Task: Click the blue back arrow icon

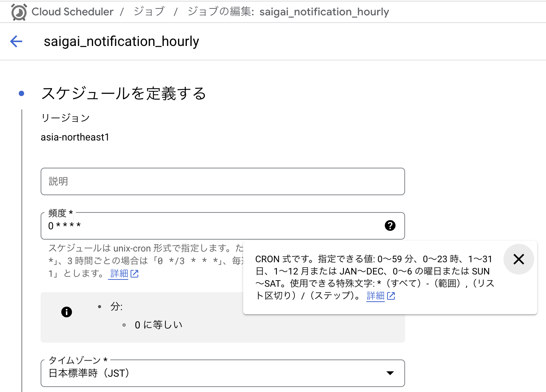Action: (x=16, y=41)
